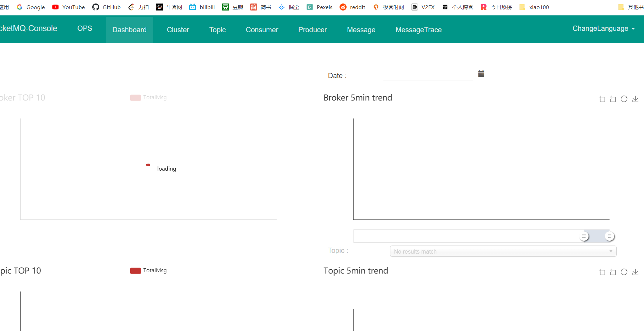Toggle TotalMsg legend in Topic TOP 10
The width and height of the screenshot is (644, 331).
[148, 270]
